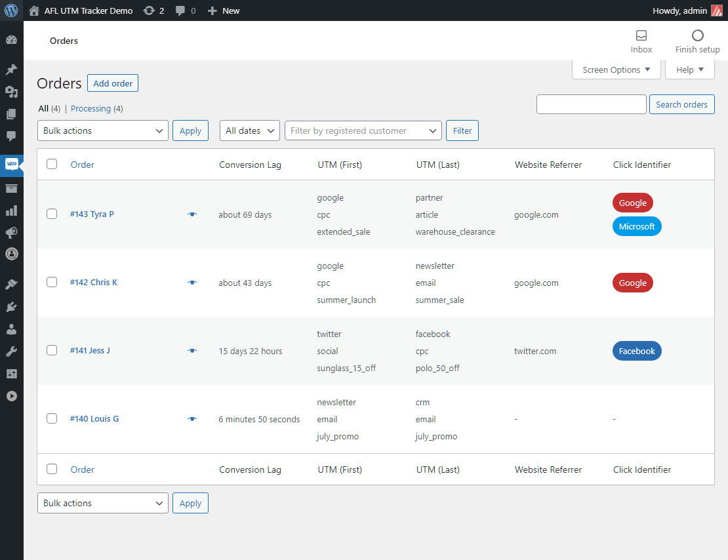Click inside the order search field
The height and width of the screenshot is (560, 728).
pyautogui.click(x=591, y=104)
